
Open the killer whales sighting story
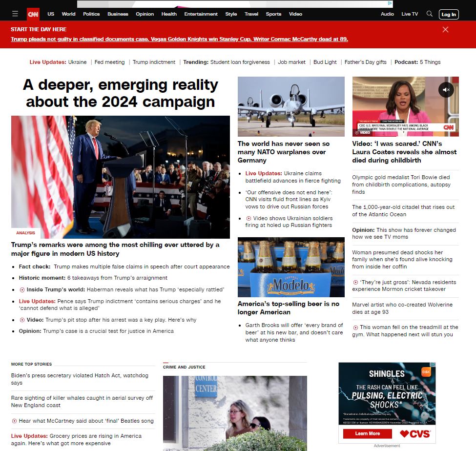(82, 402)
